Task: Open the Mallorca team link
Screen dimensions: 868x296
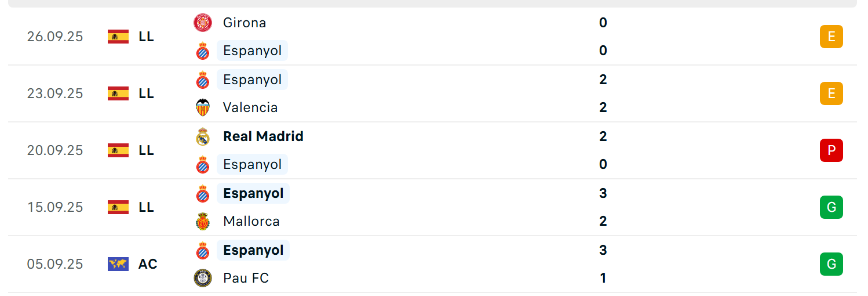Action: (251, 221)
